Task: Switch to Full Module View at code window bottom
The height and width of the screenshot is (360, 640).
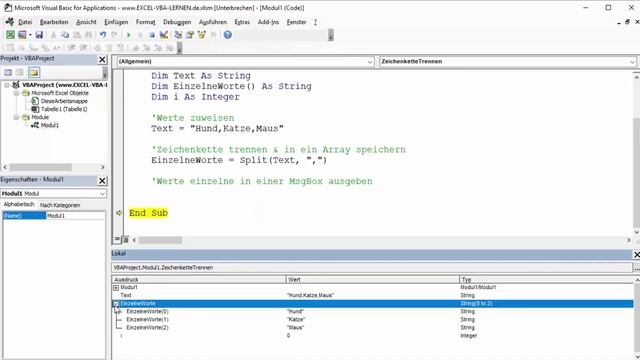Action: click(x=125, y=240)
